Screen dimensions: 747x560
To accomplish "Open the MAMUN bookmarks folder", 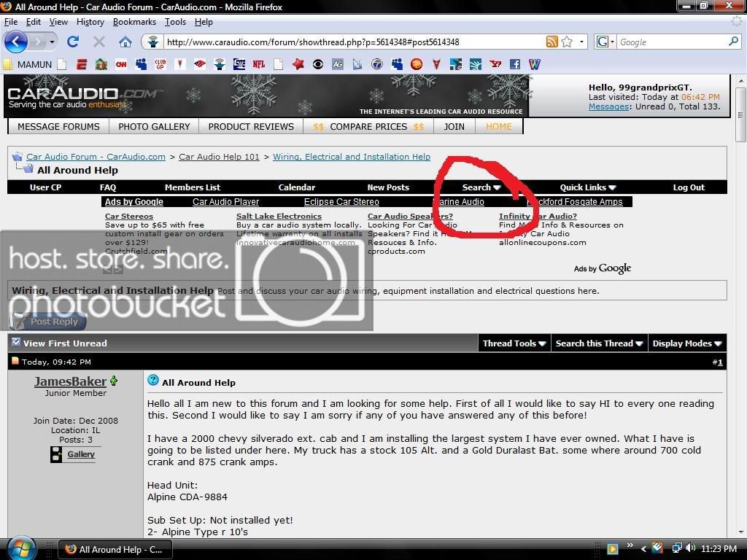I will [x=28, y=64].
